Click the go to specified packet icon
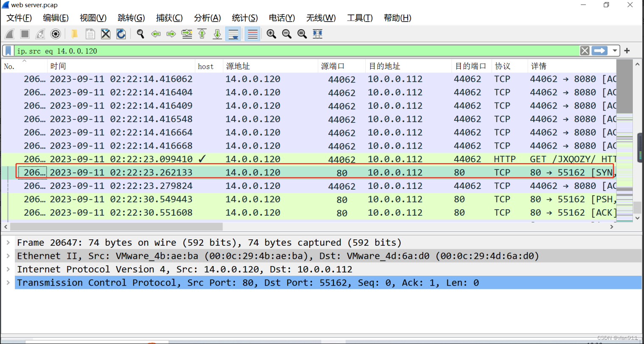 click(186, 34)
